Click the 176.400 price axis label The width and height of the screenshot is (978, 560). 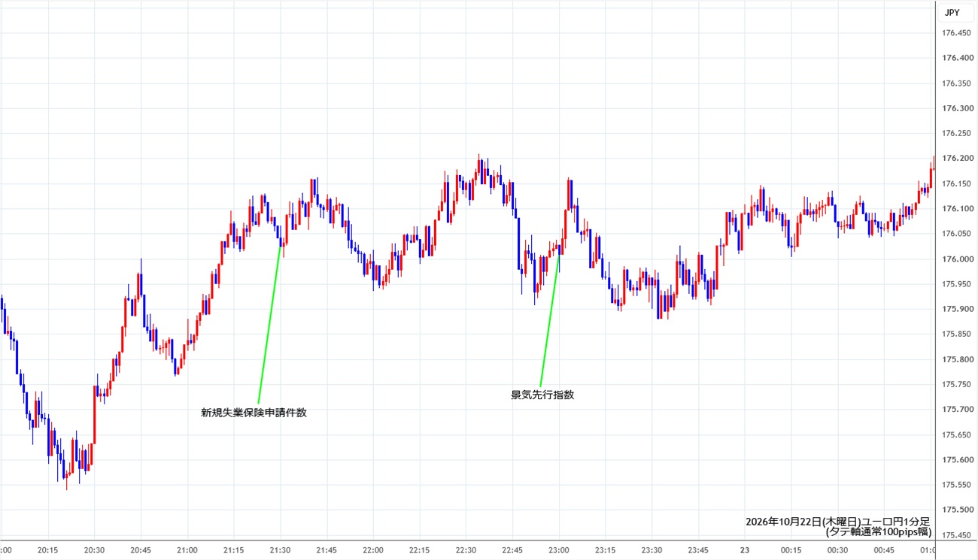tap(956, 58)
